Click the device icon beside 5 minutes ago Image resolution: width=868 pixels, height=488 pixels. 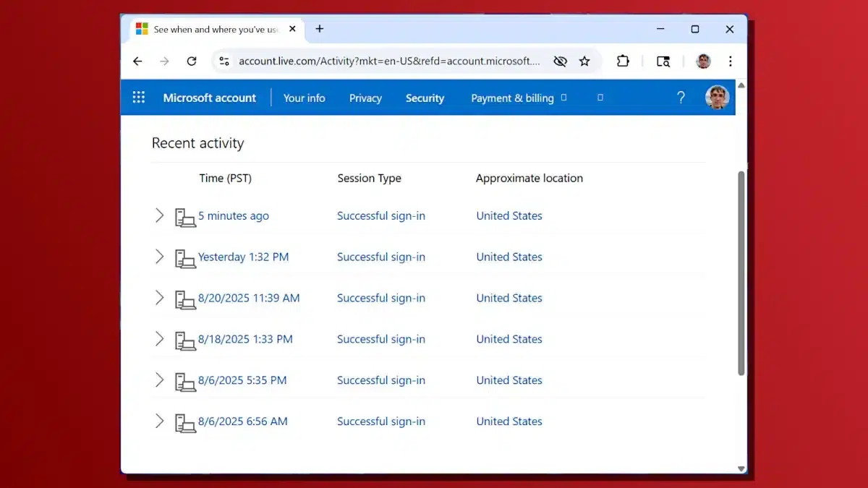click(x=185, y=217)
